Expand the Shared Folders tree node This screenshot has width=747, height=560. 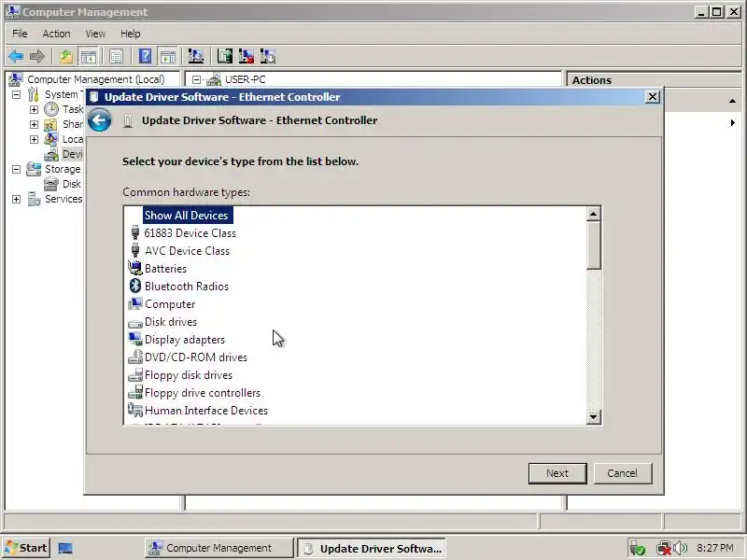(x=34, y=124)
